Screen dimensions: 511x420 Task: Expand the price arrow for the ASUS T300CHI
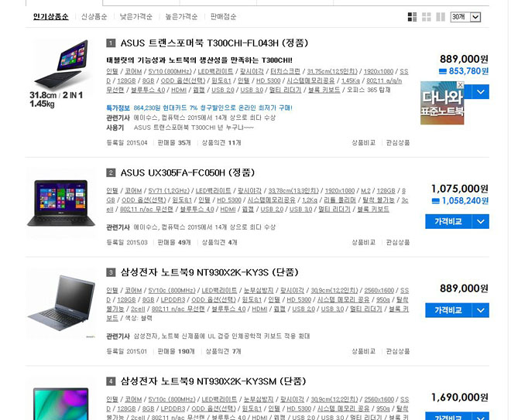tap(480, 92)
